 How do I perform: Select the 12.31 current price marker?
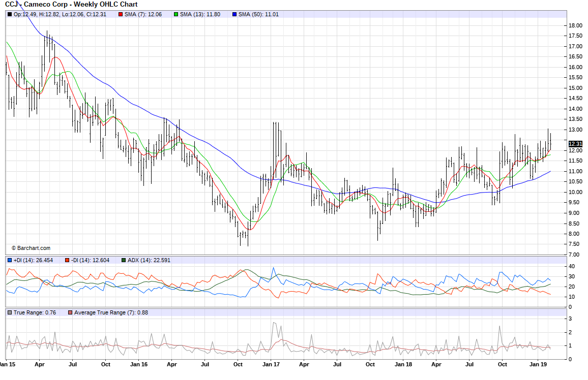click(x=575, y=144)
